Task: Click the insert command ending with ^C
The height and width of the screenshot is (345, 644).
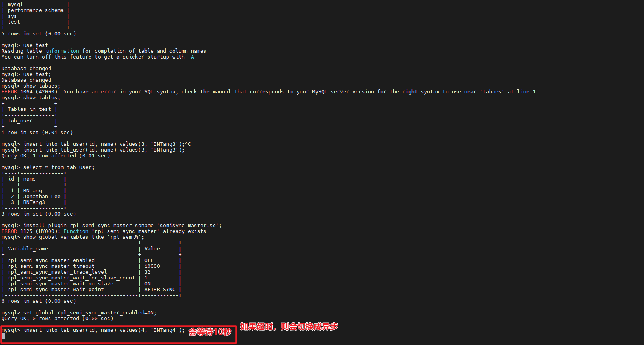Action: [96, 144]
